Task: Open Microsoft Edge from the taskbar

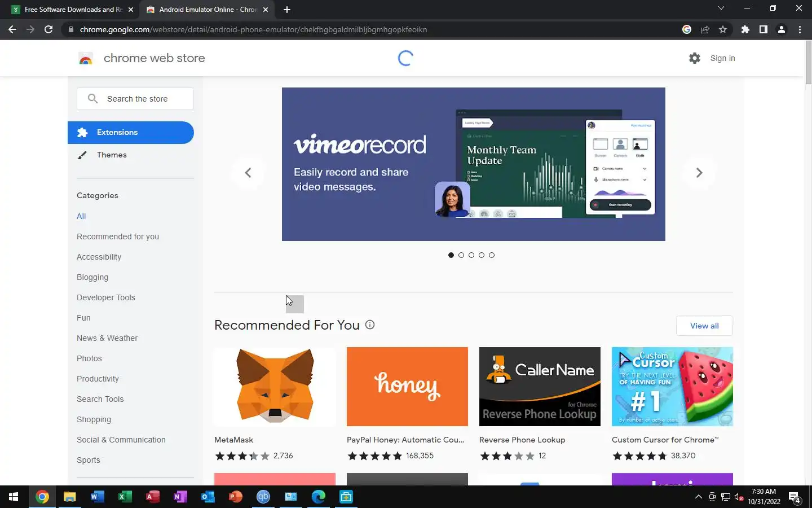Action: click(x=319, y=497)
